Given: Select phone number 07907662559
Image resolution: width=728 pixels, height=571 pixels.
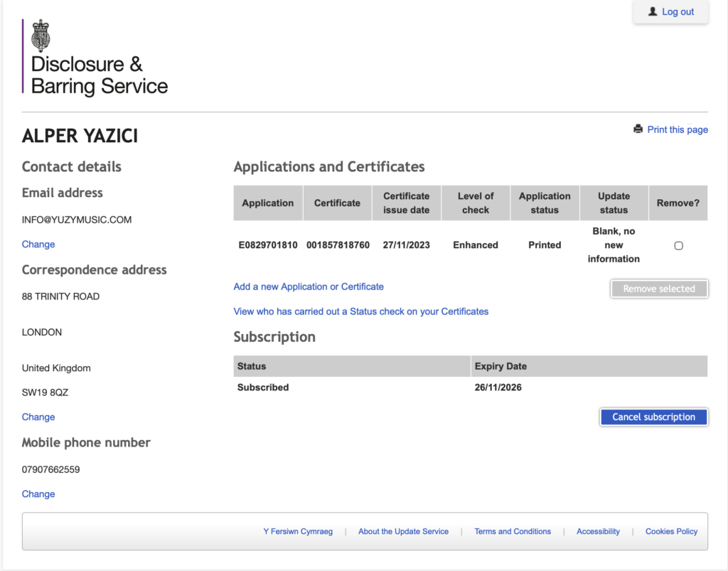Looking at the screenshot, I should 50,470.
